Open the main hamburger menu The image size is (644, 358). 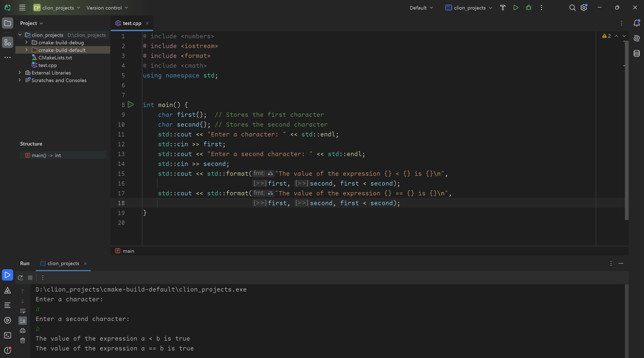[x=22, y=8]
